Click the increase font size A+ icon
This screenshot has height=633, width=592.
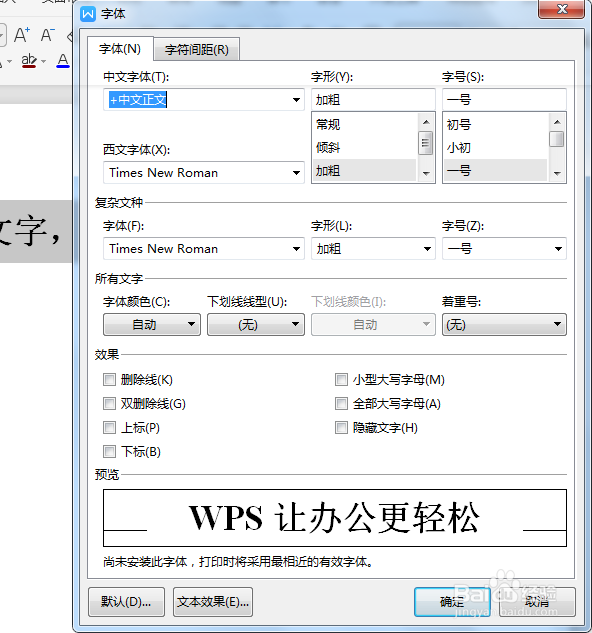(x=21, y=35)
